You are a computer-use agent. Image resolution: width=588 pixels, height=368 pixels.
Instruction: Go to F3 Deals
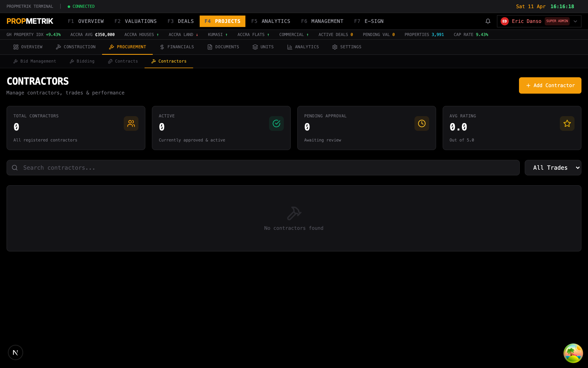[180, 21]
